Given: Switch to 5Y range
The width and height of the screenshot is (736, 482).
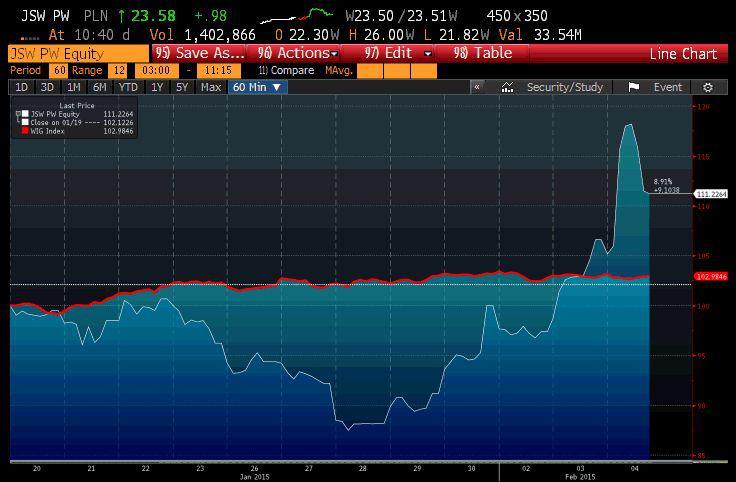Looking at the screenshot, I should tap(182, 87).
